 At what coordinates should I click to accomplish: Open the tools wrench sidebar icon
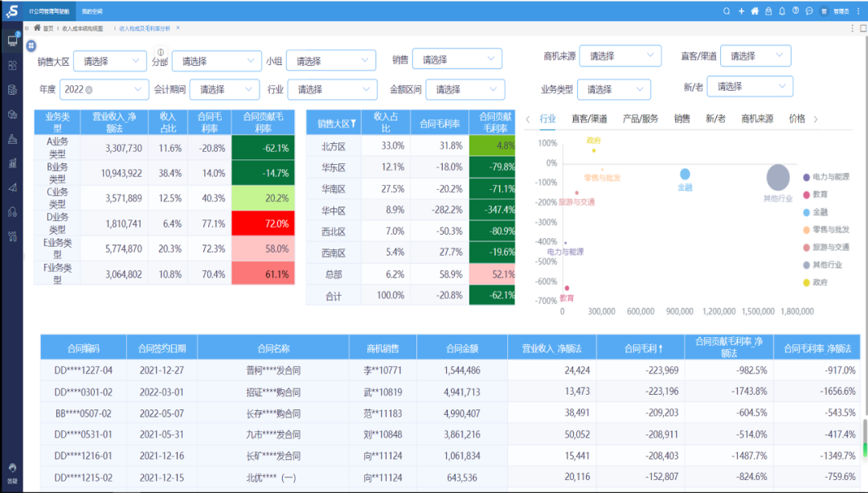(12, 236)
